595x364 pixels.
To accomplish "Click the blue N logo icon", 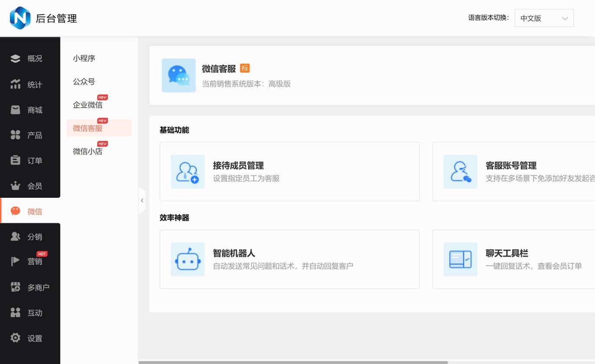I will [20, 18].
